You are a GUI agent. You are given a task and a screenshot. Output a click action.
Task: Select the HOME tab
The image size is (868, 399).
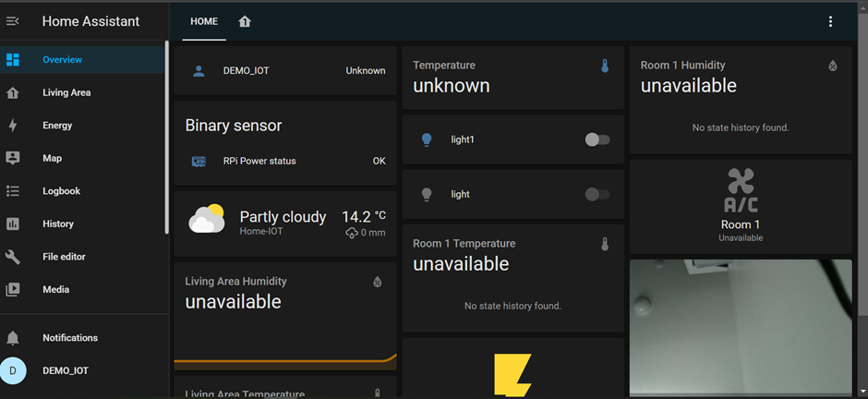tap(204, 21)
